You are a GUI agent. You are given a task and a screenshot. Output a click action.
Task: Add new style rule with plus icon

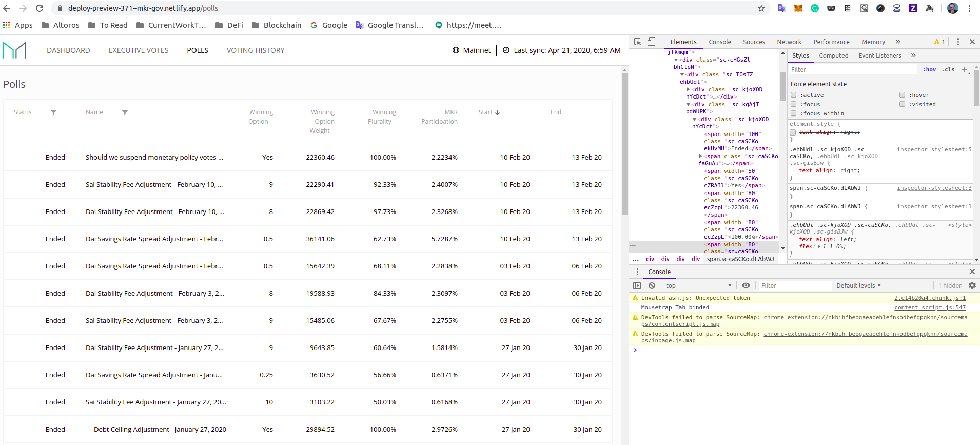coord(965,69)
